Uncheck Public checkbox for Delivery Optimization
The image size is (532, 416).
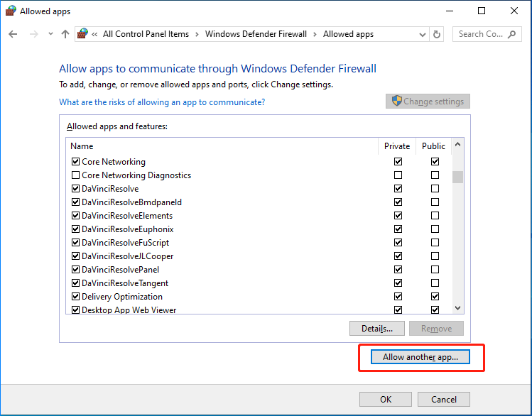435,296
